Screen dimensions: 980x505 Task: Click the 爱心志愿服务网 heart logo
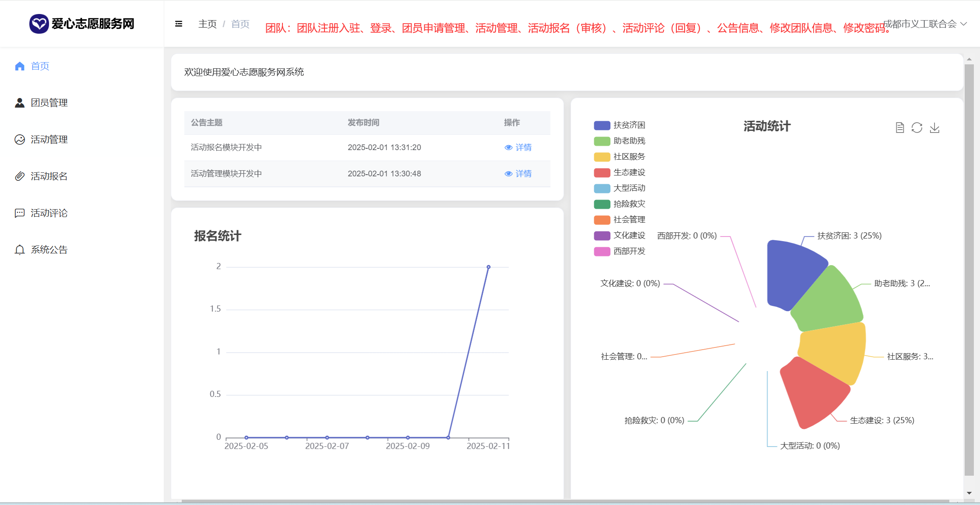39,24
